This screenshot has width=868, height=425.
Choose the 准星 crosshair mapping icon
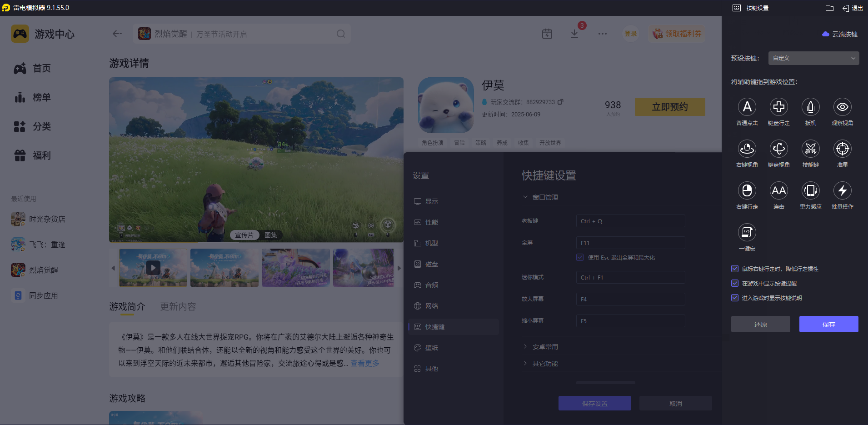[x=842, y=149]
